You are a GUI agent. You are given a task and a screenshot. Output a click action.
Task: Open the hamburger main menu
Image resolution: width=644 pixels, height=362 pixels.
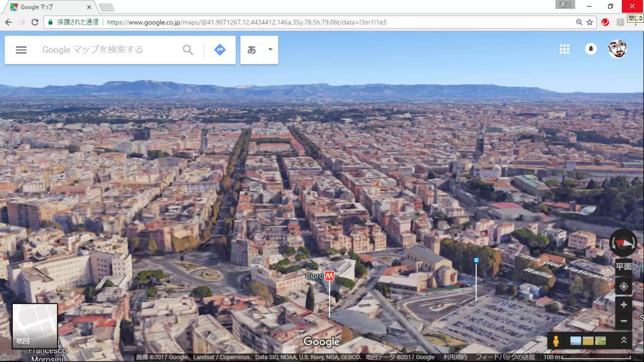[21, 50]
